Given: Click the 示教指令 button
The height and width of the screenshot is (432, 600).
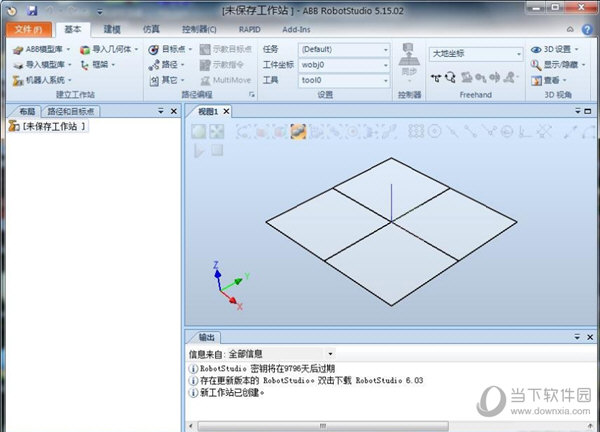Looking at the screenshot, I should 222,65.
